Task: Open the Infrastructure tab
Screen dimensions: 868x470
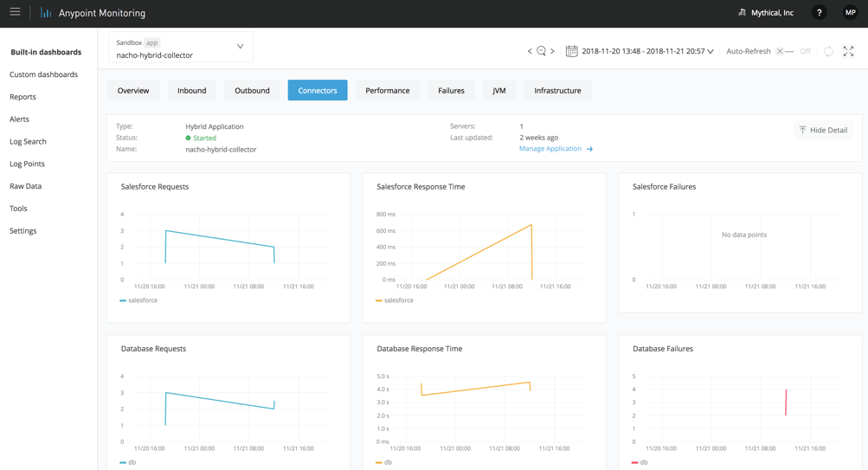Action: [x=557, y=90]
